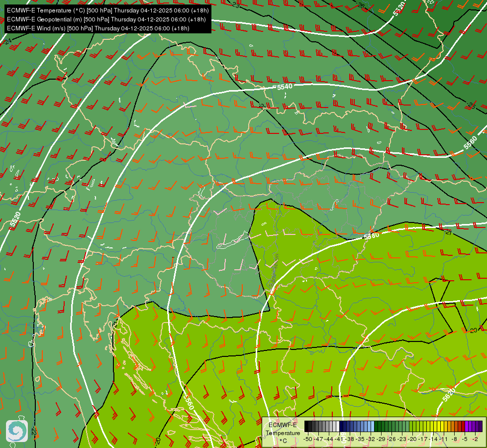Image resolution: width=487 pixels, height=448 pixels.
Task: Pick the purple -5 legend swatch
Action: click(467, 426)
